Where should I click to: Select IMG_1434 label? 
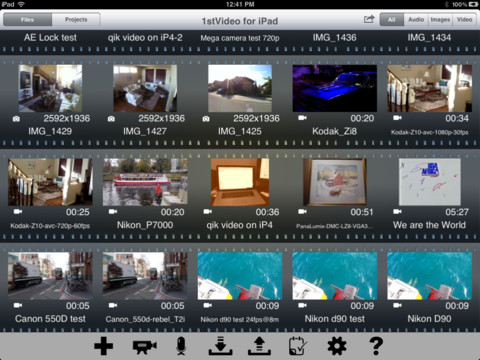tap(429, 38)
